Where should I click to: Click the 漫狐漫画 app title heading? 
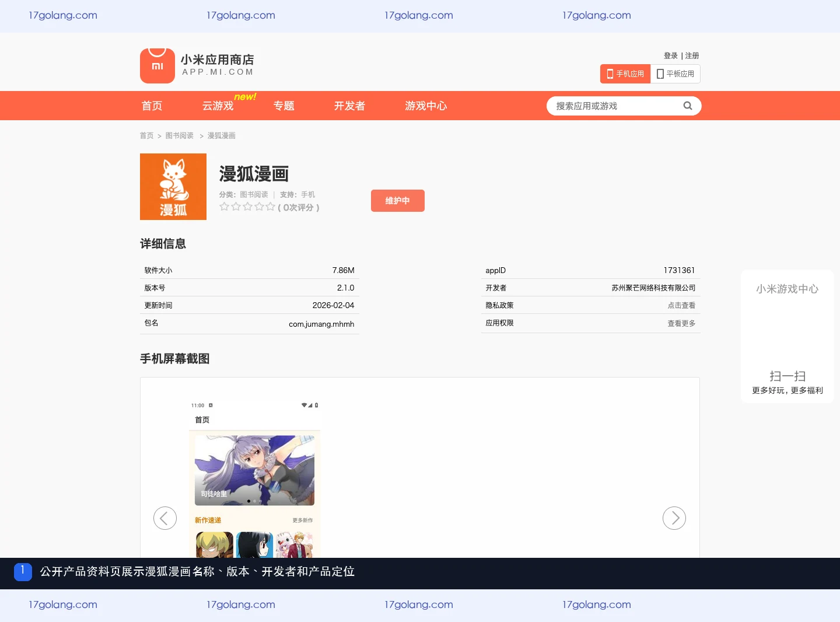click(x=254, y=174)
